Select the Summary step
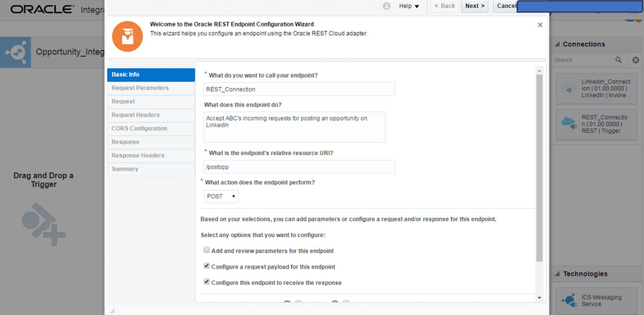This screenshot has height=315, width=644. click(151, 169)
